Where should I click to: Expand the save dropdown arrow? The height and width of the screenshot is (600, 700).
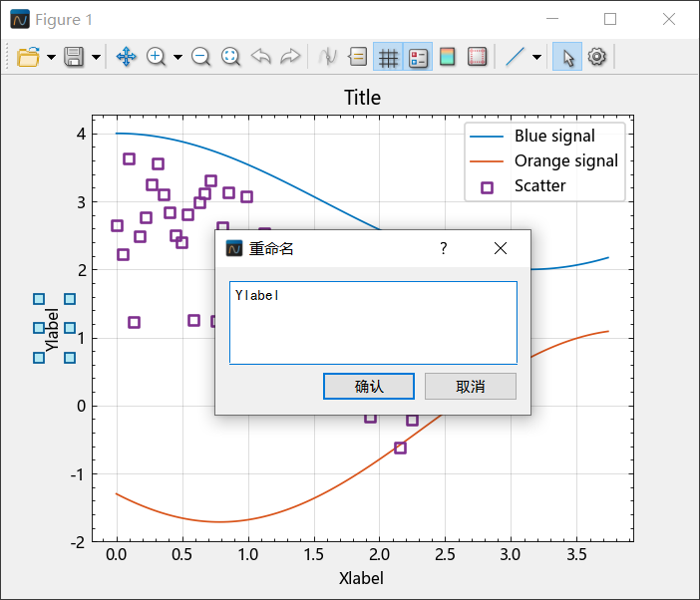pyautogui.click(x=96, y=57)
